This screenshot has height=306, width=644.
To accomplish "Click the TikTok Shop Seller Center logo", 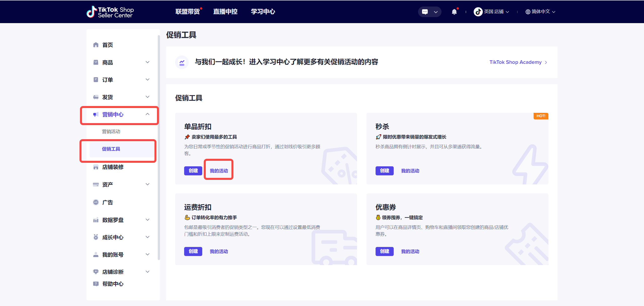I will [x=110, y=12].
